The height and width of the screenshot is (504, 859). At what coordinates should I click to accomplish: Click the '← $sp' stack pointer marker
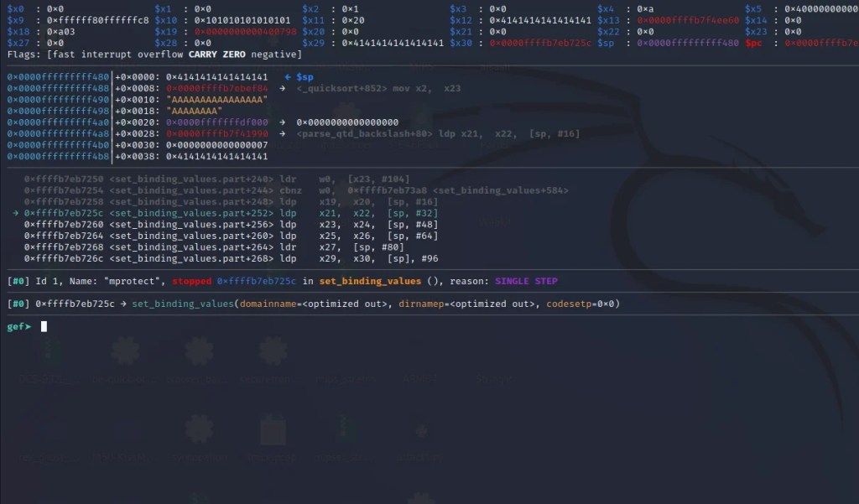(x=299, y=77)
